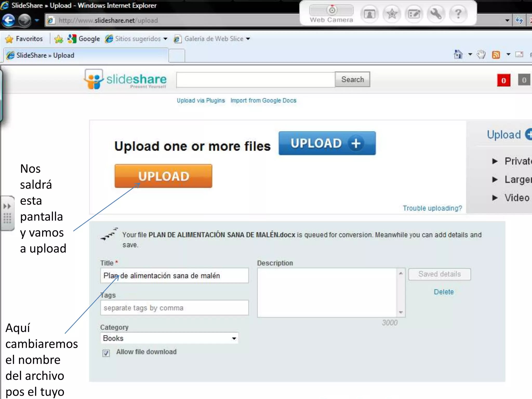532x399 pixels.
Task: Click the Delete link
Action: tap(444, 292)
